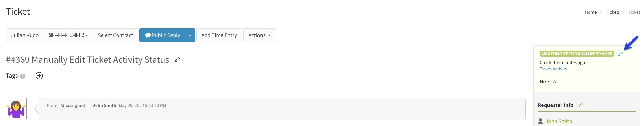644x126 pixels.
Task: Edit Requester Info with the pencil icon
Action: click(581, 105)
